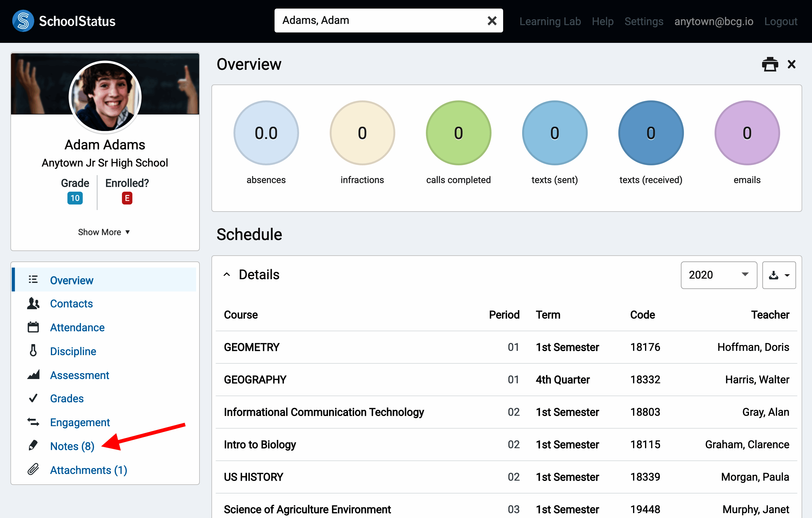Collapse the Details schedule section
This screenshot has height=518, width=812.
pyautogui.click(x=227, y=275)
